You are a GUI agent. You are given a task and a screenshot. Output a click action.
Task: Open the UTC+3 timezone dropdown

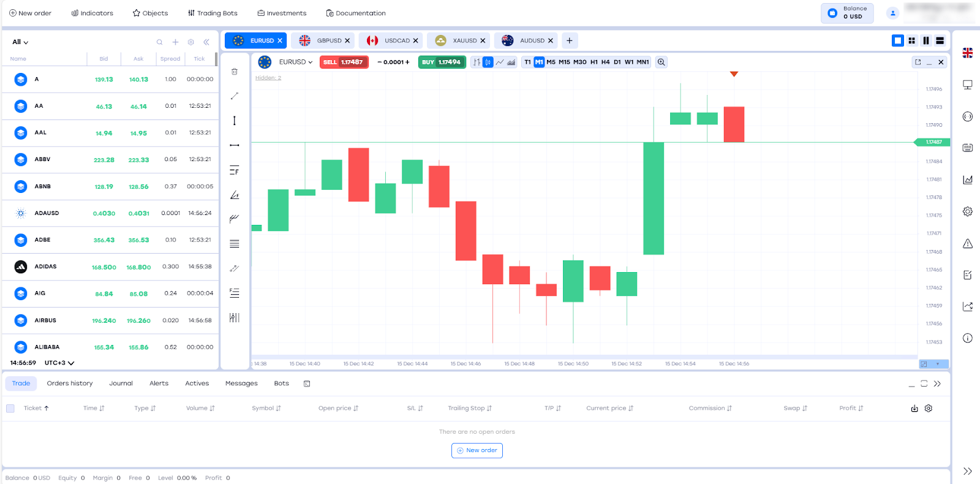tap(59, 363)
